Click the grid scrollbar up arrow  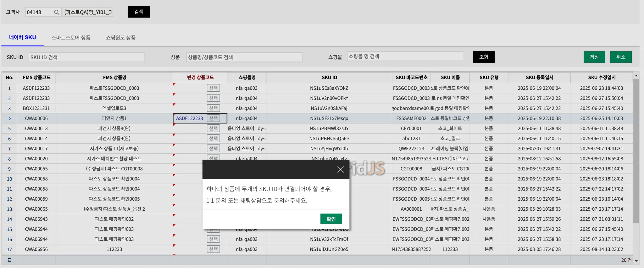636,76
